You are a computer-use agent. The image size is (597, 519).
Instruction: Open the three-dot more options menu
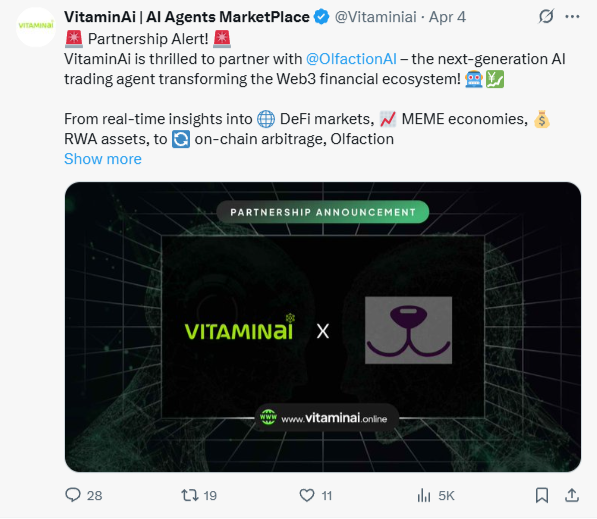pyautogui.click(x=572, y=16)
